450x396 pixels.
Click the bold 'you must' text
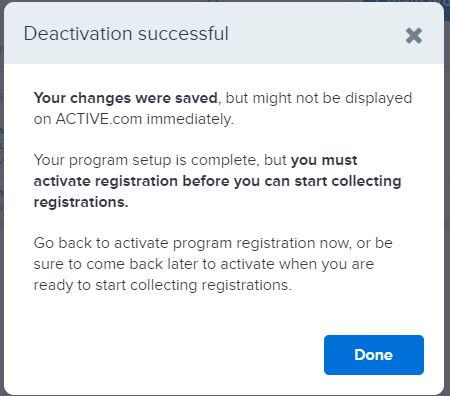click(324, 160)
